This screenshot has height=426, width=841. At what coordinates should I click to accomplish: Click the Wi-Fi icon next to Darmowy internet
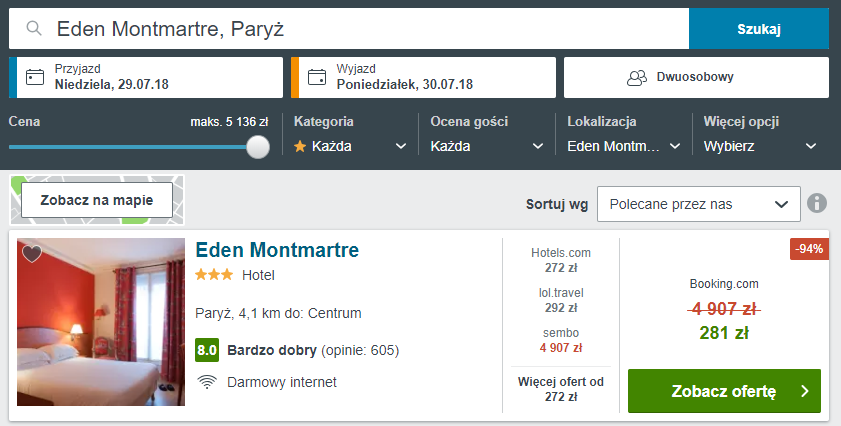point(207,382)
